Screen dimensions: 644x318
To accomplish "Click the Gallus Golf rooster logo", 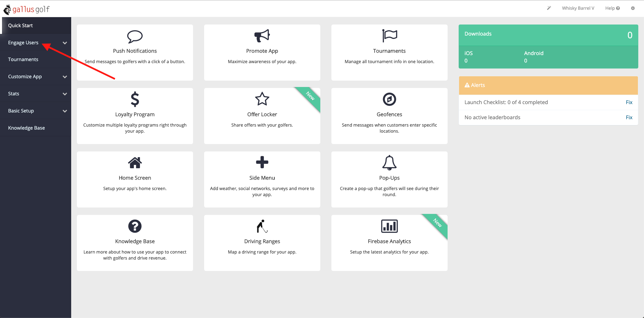I will click(7, 10).
